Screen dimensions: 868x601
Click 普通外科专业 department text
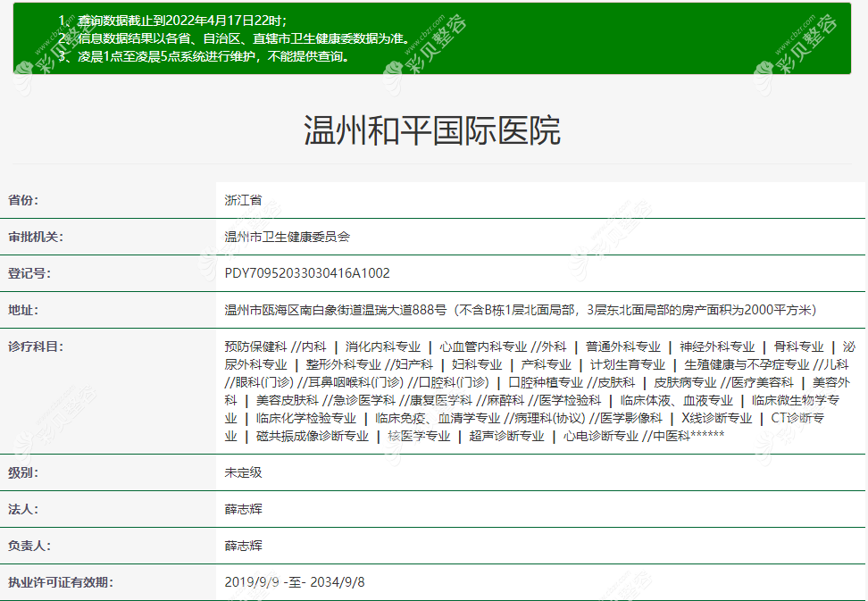(623, 347)
